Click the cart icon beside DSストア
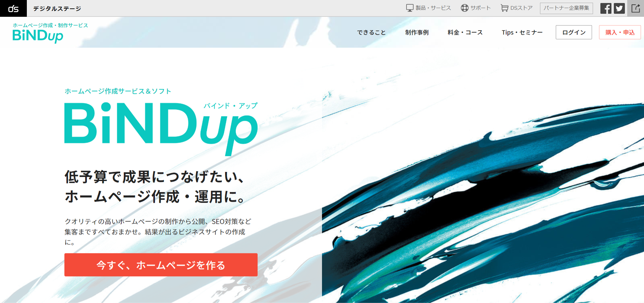This screenshot has height=303, width=644. coord(504,8)
